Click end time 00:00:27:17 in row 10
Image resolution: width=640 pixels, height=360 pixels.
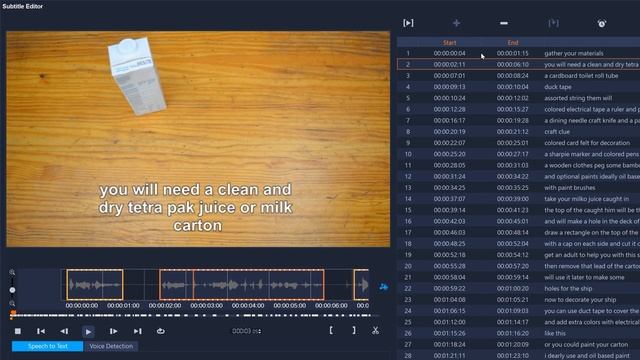pos(513,154)
